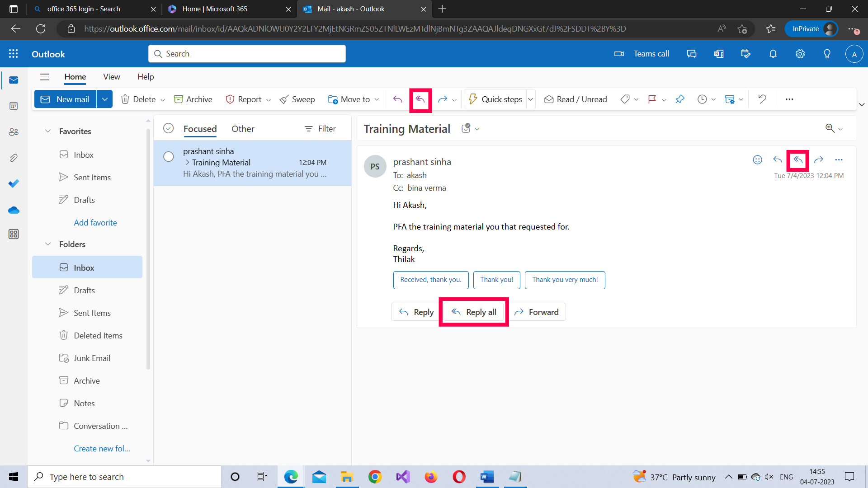The width and height of the screenshot is (868, 488).
Task: Open the Delete dropdown arrow
Action: (x=163, y=100)
